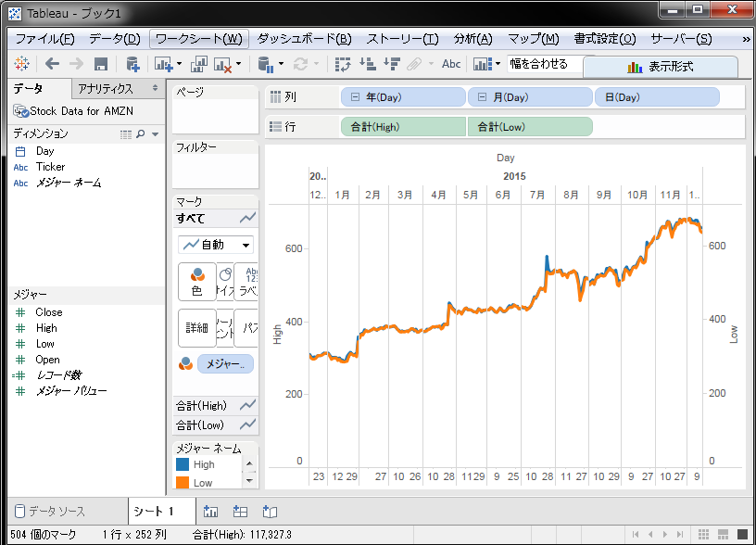Create a new worksheet from the toolbar
The image size is (756, 545).
(163, 65)
